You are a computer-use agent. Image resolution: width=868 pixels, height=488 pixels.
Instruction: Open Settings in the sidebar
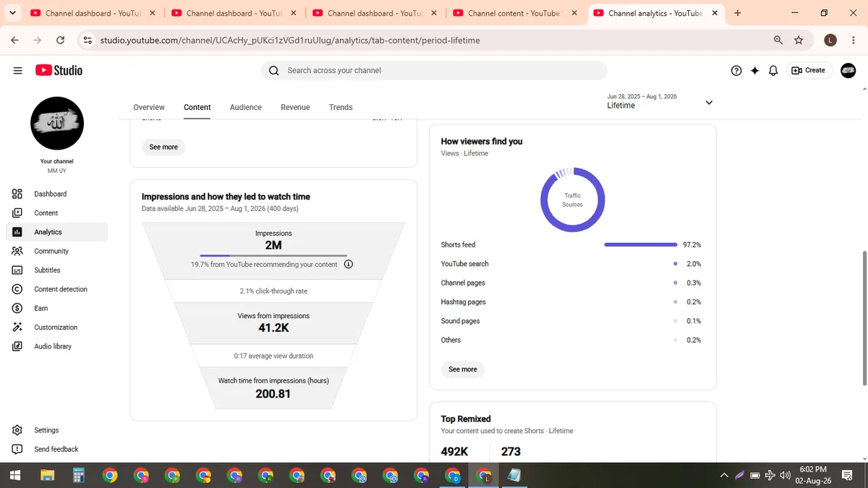(x=56, y=430)
